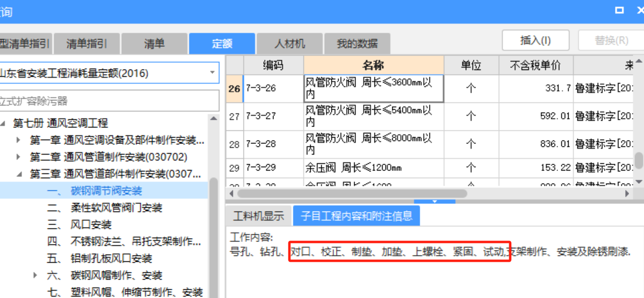
Task: Switch to the 清单 tab
Action: [x=154, y=43]
